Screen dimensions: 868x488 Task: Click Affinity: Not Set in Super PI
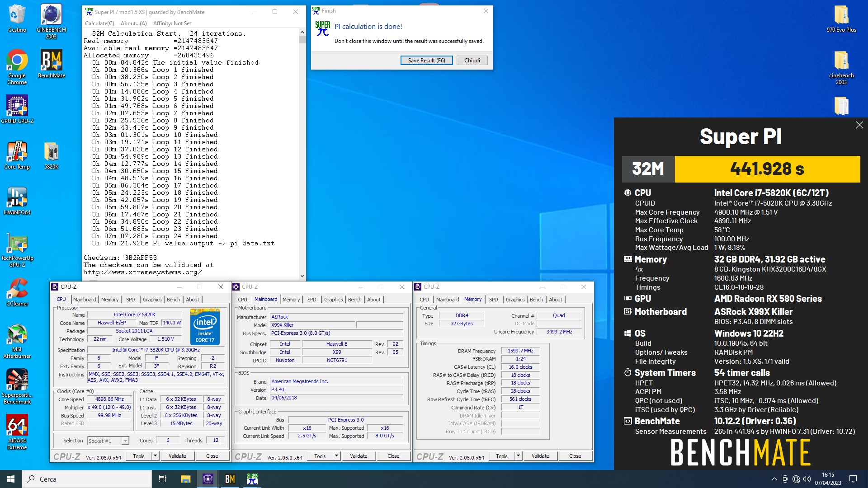click(172, 23)
